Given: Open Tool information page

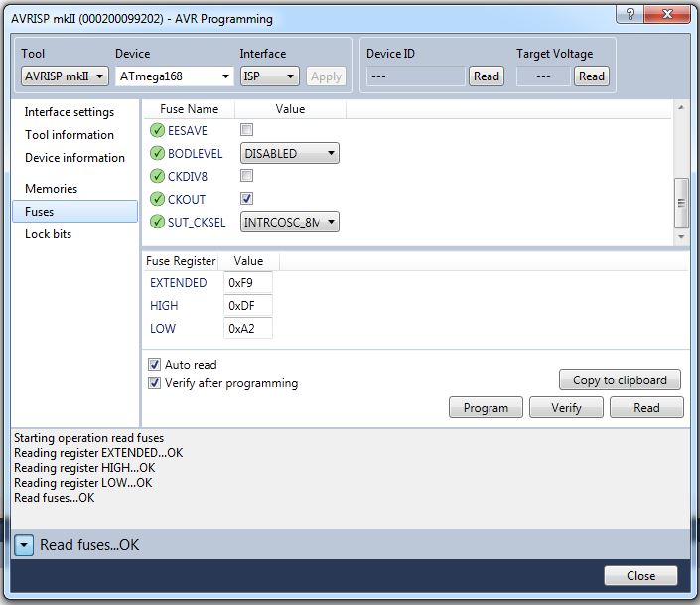Looking at the screenshot, I should click(70, 135).
